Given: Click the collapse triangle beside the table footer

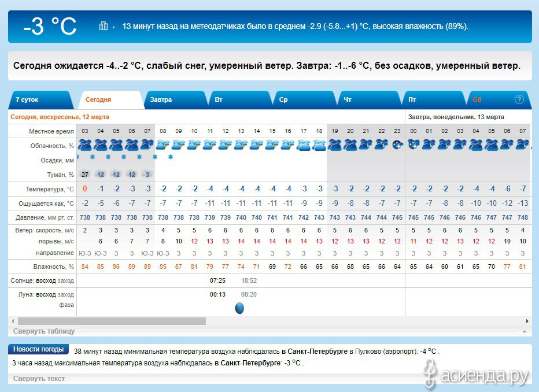Looking at the screenshot, I should (524, 331).
